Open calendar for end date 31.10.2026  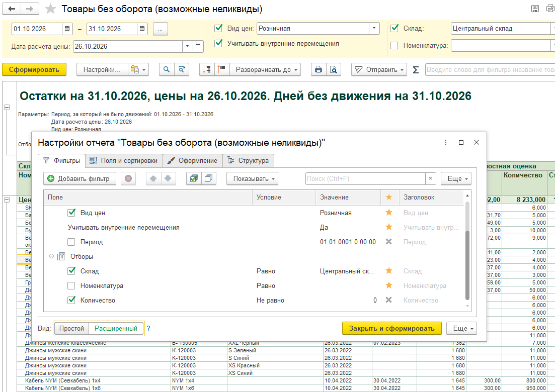[142, 29]
